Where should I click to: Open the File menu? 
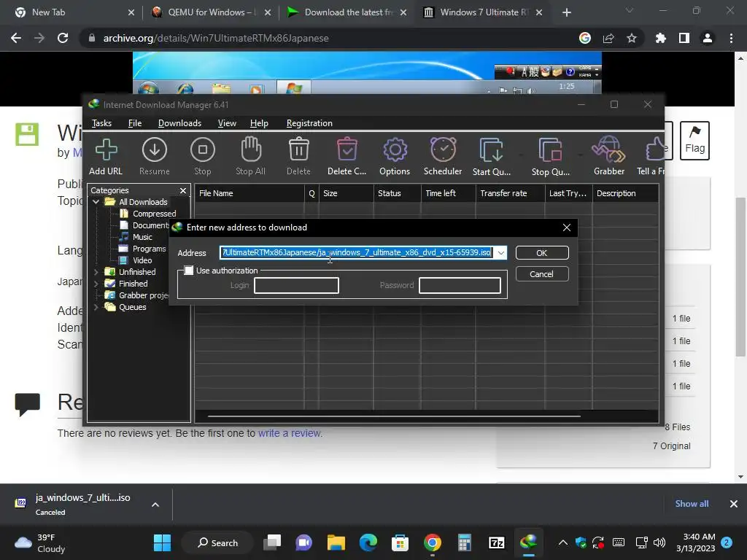(x=135, y=123)
